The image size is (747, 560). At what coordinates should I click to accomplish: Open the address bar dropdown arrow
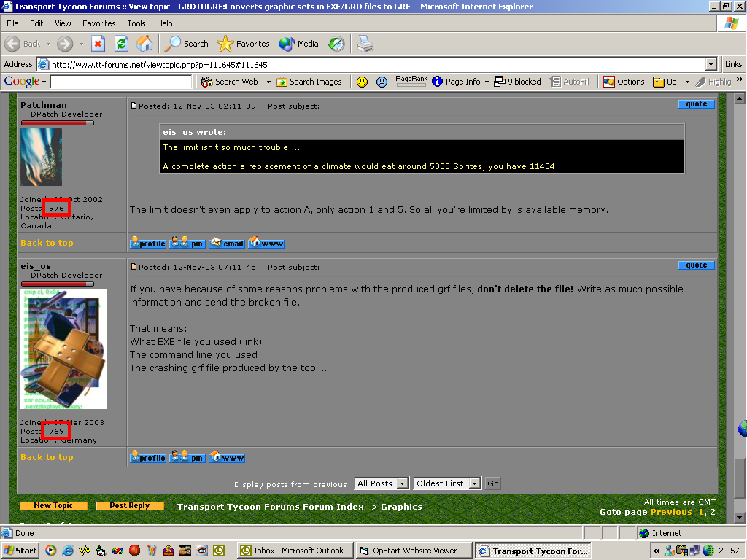[711, 64]
